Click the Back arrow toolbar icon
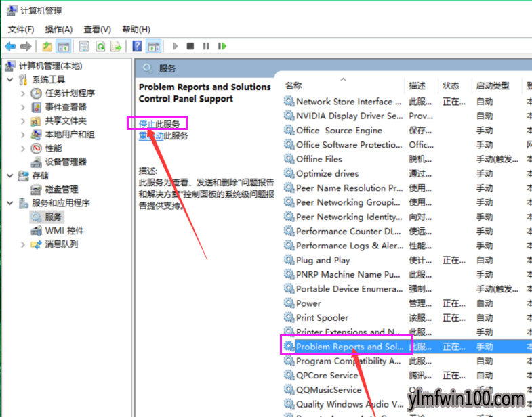Screen dimensions: 532x417 click(x=11, y=46)
